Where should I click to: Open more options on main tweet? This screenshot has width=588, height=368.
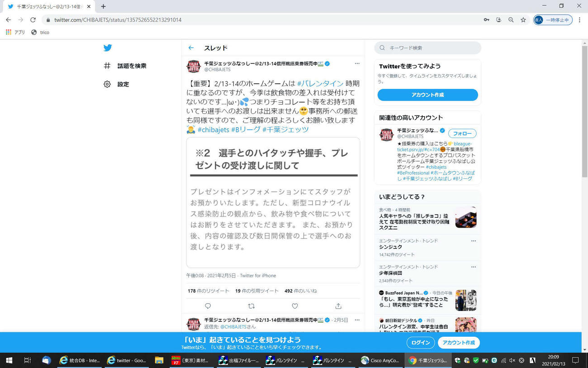(x=357, y=63)
